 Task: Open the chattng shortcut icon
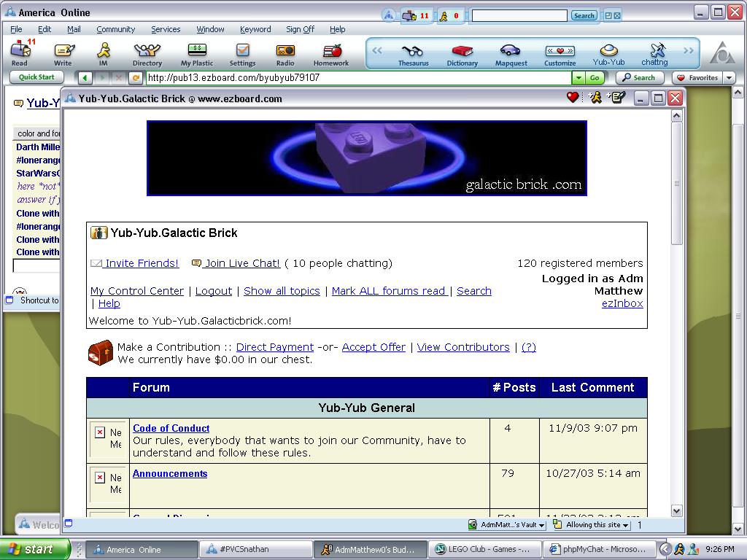click(x=655, y=54)
